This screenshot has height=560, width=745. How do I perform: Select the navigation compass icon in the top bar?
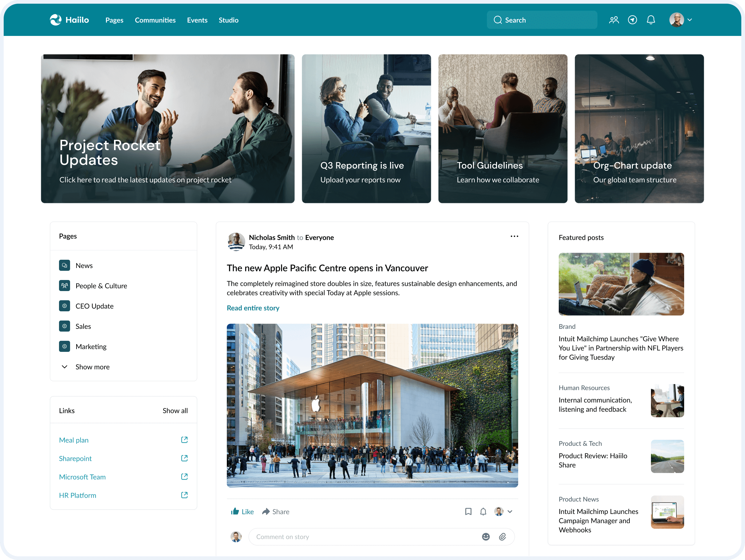pos(633,20)
